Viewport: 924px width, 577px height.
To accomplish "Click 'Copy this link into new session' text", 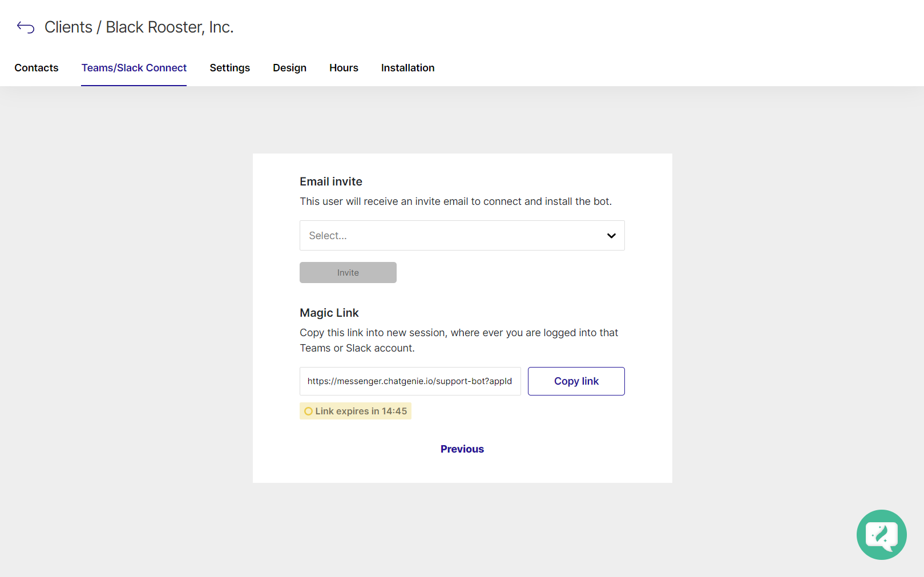I will click(459, 340).
